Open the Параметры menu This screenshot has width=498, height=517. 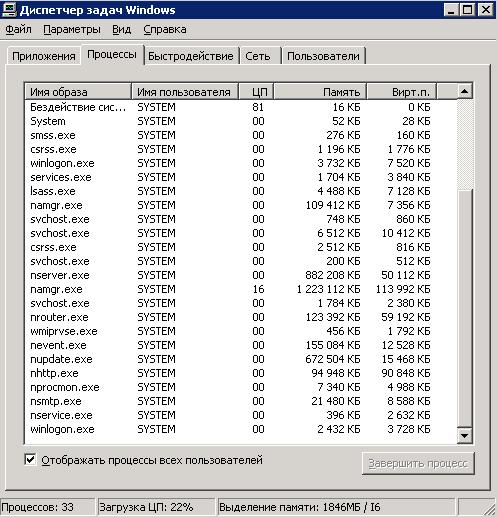pos(72,29)
